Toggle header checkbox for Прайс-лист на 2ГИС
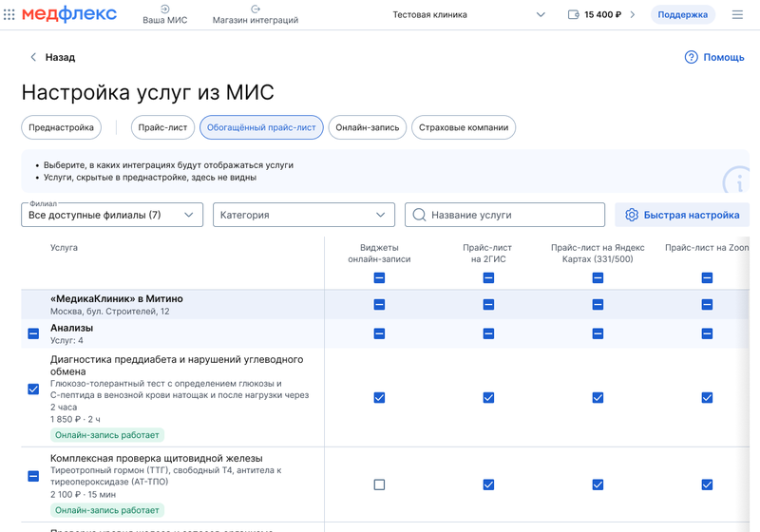 coord(488,277)
